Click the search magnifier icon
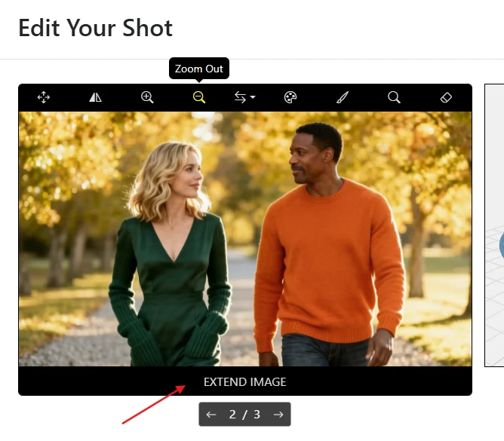Viewport: 504px width, 441px height. 394,97
